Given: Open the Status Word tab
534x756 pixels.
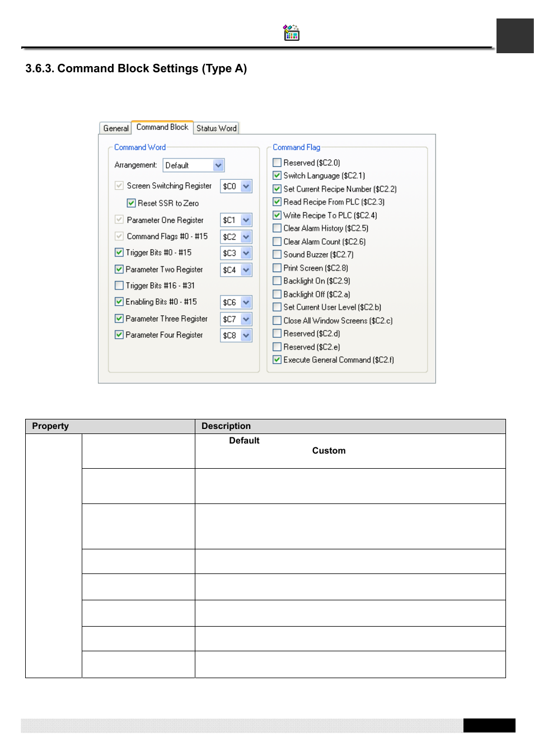Looking at the screenshot, I should 216,128.
